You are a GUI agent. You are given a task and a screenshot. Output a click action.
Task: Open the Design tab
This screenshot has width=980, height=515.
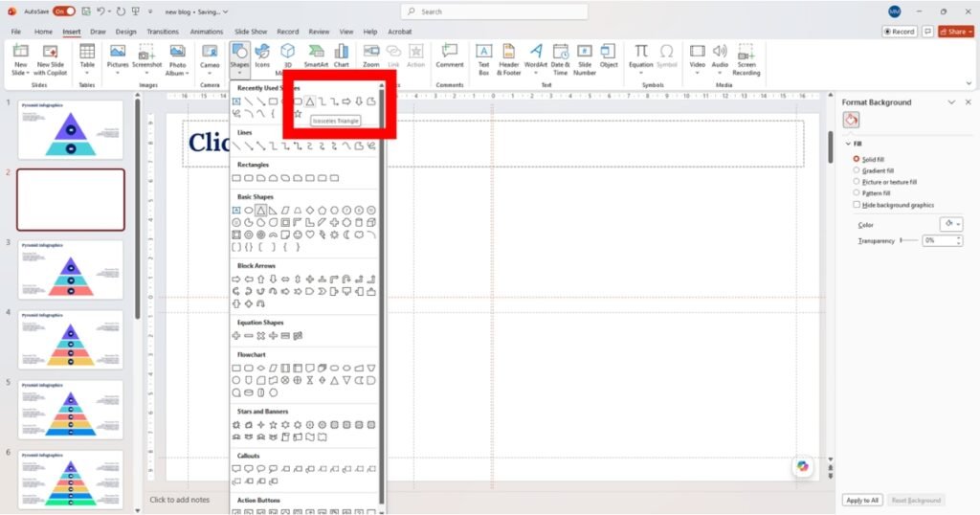pyautogui.click(x=125, y=32)
